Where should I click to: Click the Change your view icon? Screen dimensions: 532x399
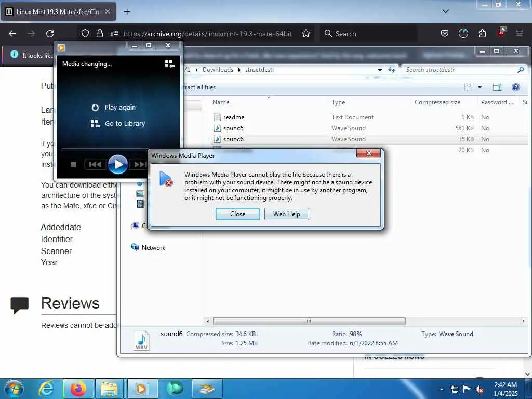point(469,87)
